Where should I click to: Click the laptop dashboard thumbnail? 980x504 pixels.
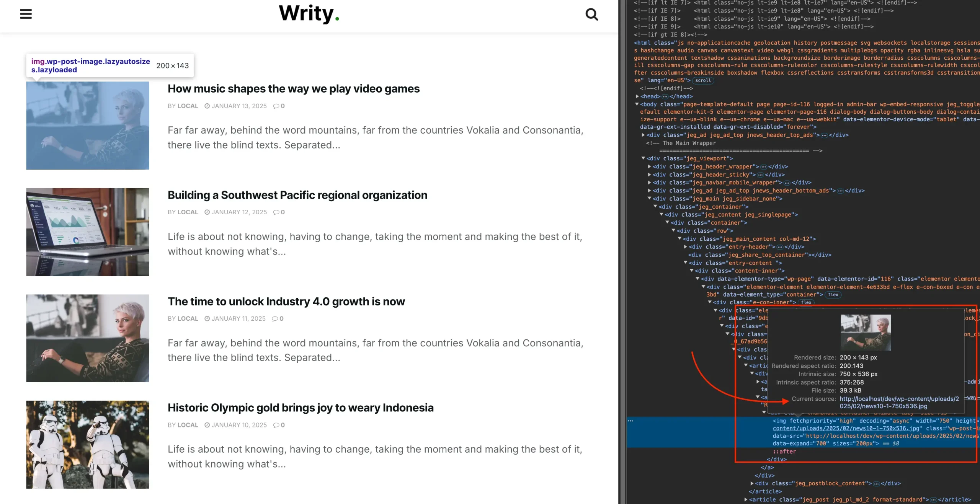88,232
